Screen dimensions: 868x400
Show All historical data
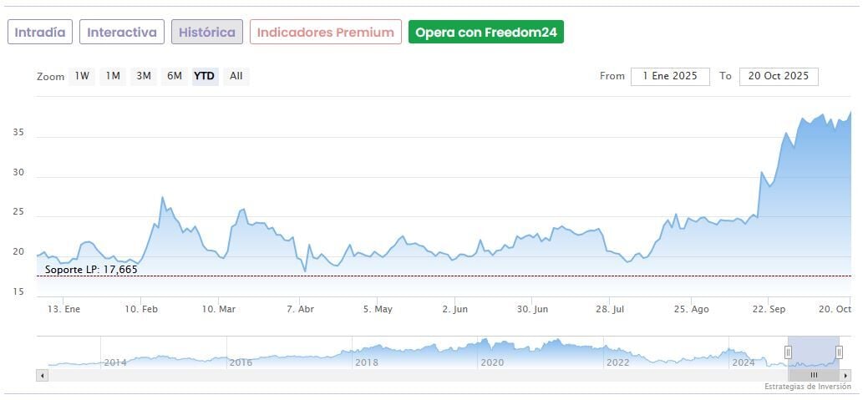pyautogui.click(x=236, y=76)
